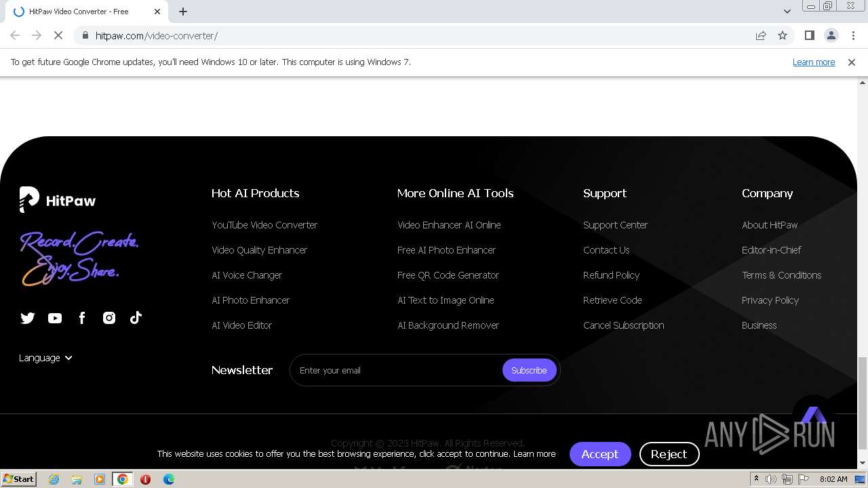The width and height of the screenshot is (868, 488).
Task: Open HitPaw YouTube channel icon
Action: point(55,318)
